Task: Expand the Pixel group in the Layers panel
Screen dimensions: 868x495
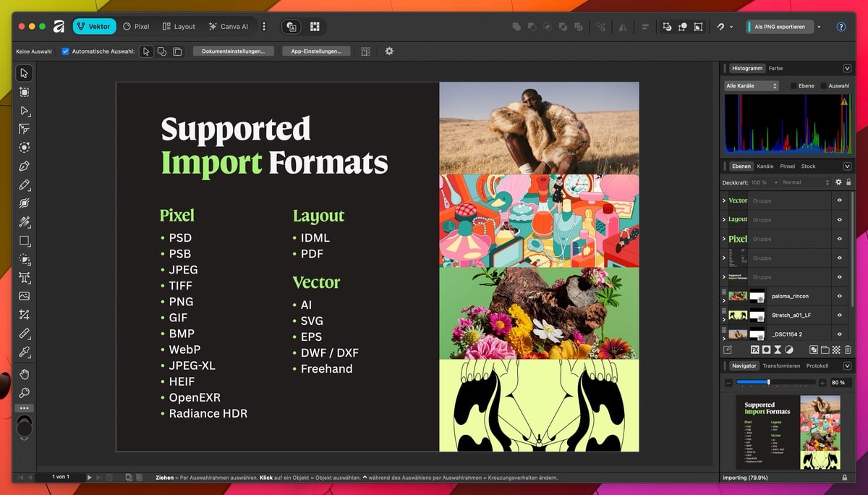Action: click(x=725, y=239)
